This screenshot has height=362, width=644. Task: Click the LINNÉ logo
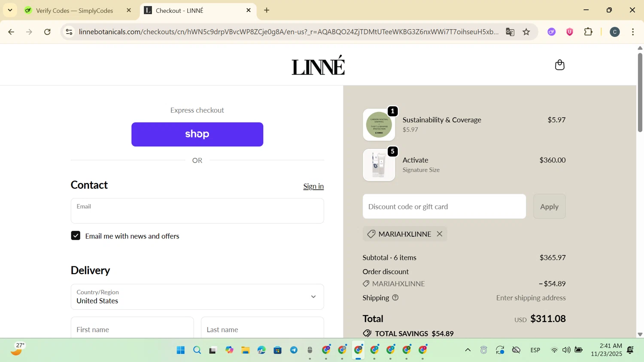tap(318, 66)
